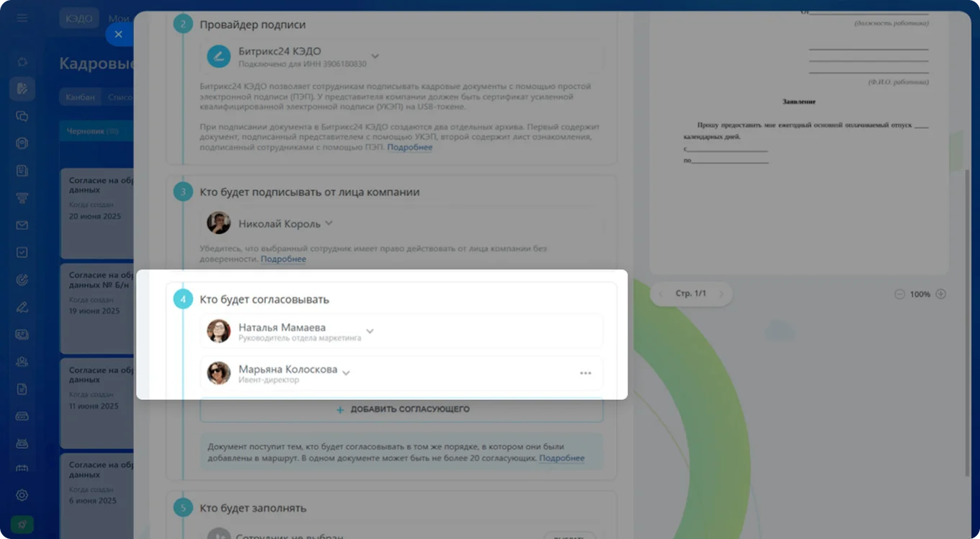Open the ellipsis menu for Марьяна Колоскова
This screenshot has height=539, width=980.
[x=585, y=373]
